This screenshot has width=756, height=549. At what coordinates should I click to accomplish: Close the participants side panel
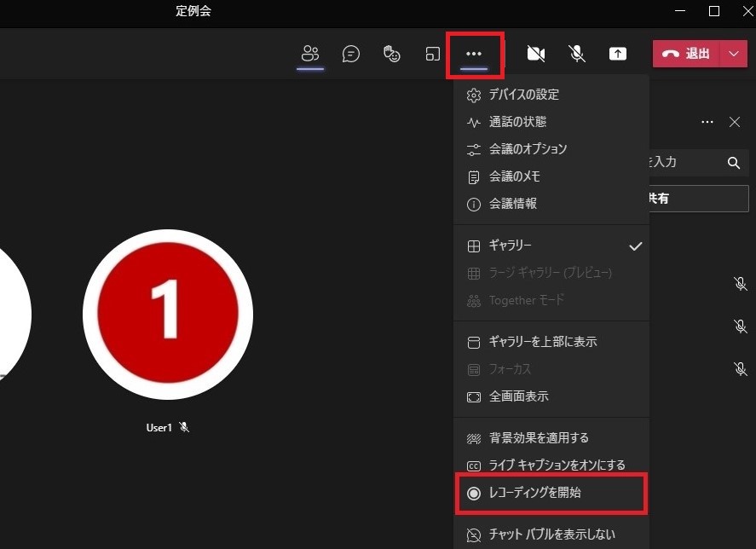click(x=735, y=122)
